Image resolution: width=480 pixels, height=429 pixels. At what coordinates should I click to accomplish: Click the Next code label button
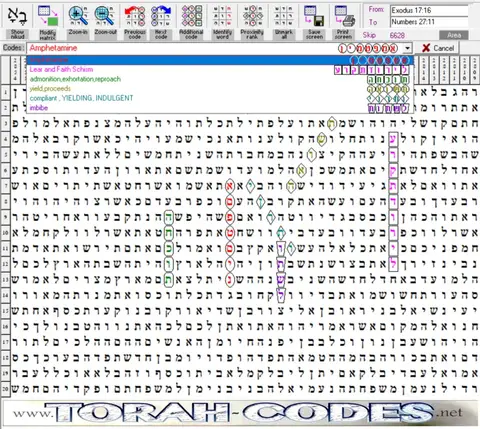tap(161, 34)
